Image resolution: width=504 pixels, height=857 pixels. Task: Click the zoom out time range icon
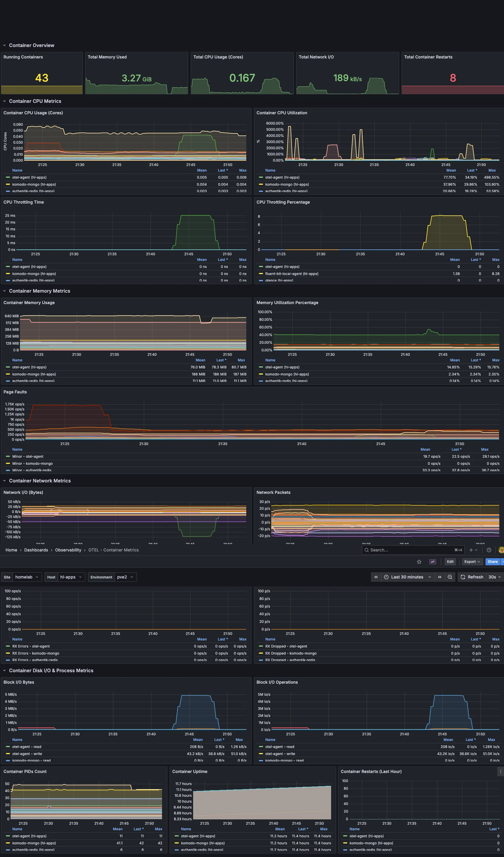[x=450, y=577]
